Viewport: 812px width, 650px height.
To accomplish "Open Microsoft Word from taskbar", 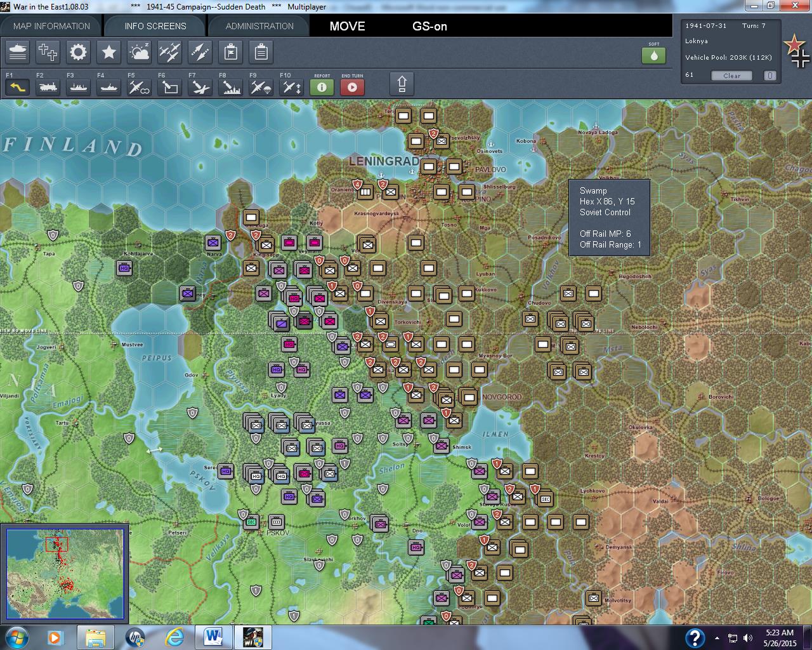I will (213, 637).
